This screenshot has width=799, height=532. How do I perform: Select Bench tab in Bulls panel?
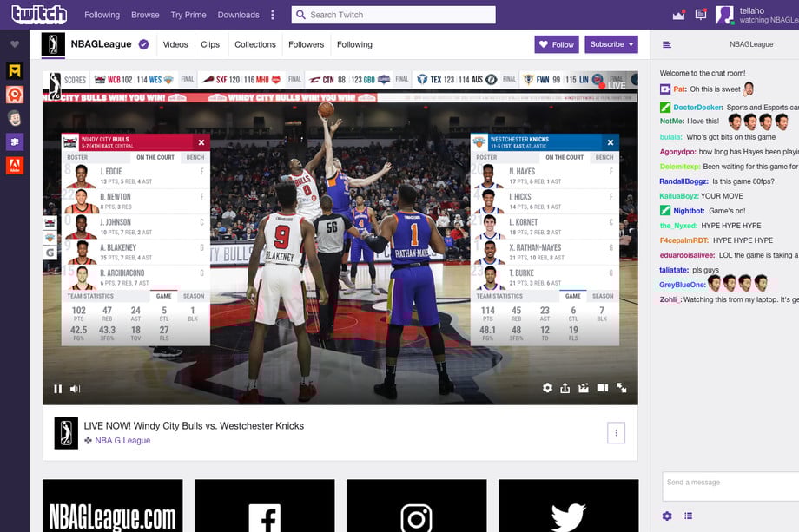click(x=195, y=157)
